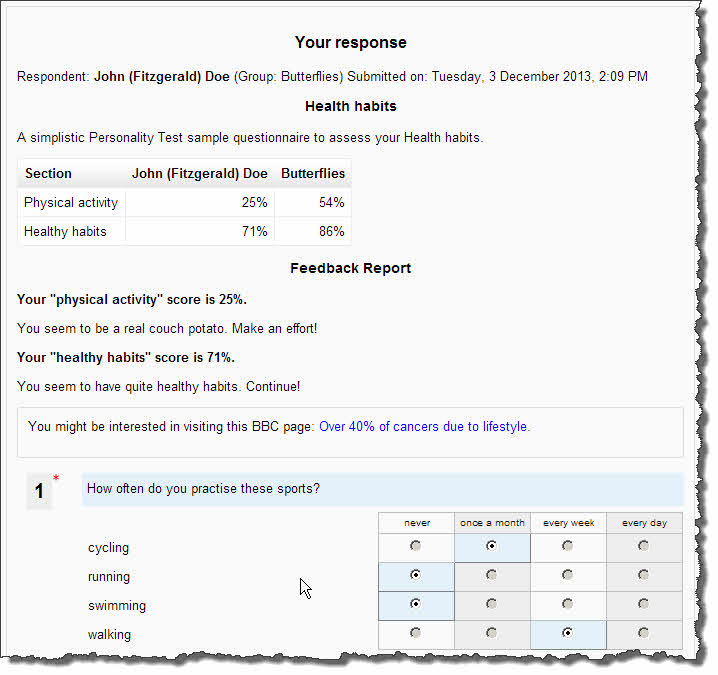Choose 'every week' for cycling
Screen dimensions: 718x675
[567, 546]
